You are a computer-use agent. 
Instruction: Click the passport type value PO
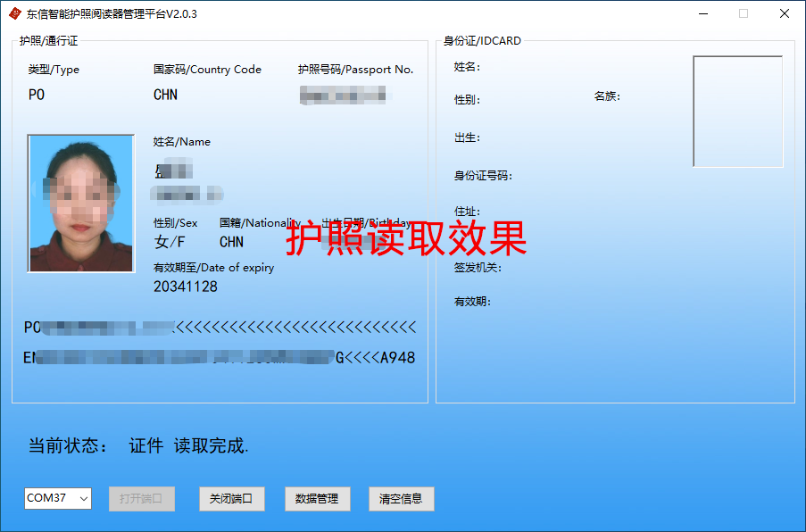click(x=36, y=94)
